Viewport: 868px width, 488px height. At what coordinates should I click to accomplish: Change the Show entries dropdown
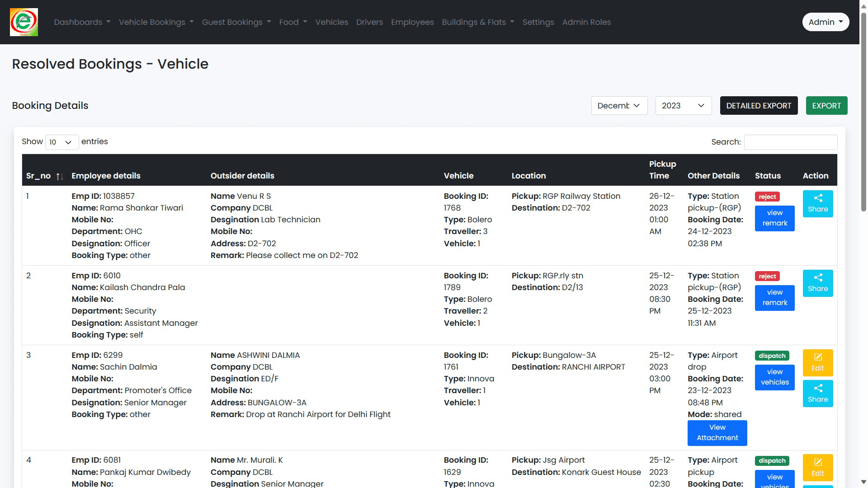(x=61, y=142)
